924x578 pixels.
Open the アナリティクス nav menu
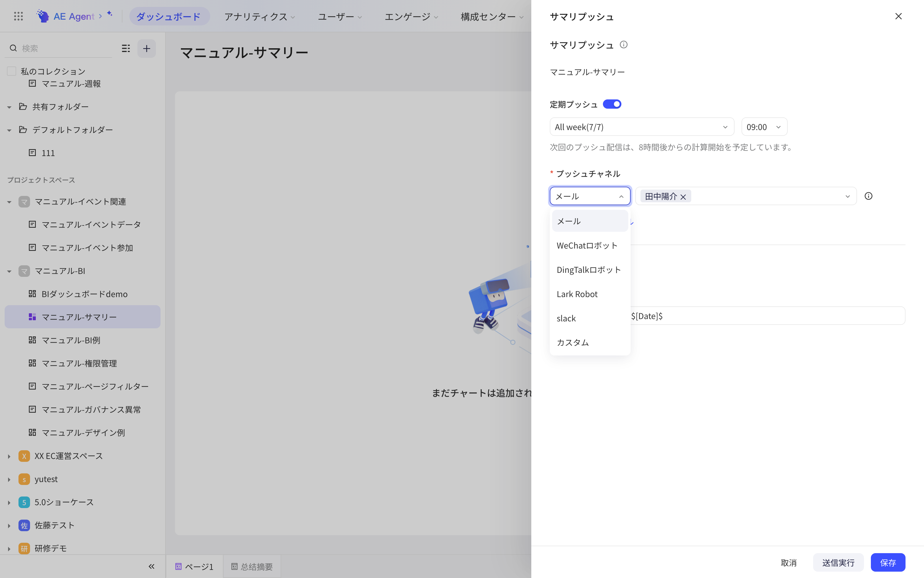click(x=260, y=16)
